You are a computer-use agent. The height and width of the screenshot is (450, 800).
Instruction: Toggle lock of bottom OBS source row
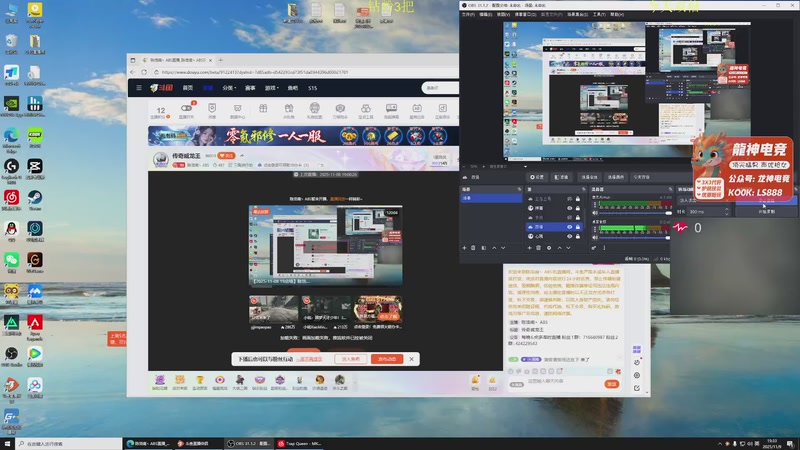[578, 236]
